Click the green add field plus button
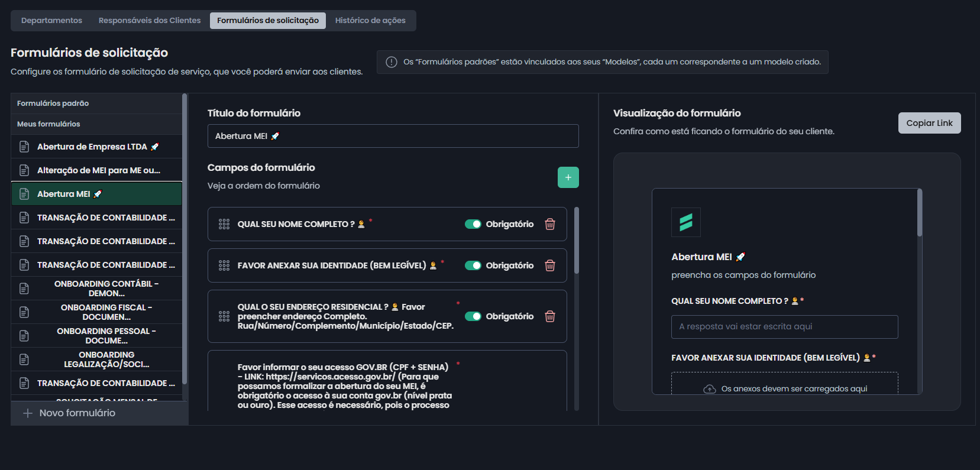 pos(568,177)
